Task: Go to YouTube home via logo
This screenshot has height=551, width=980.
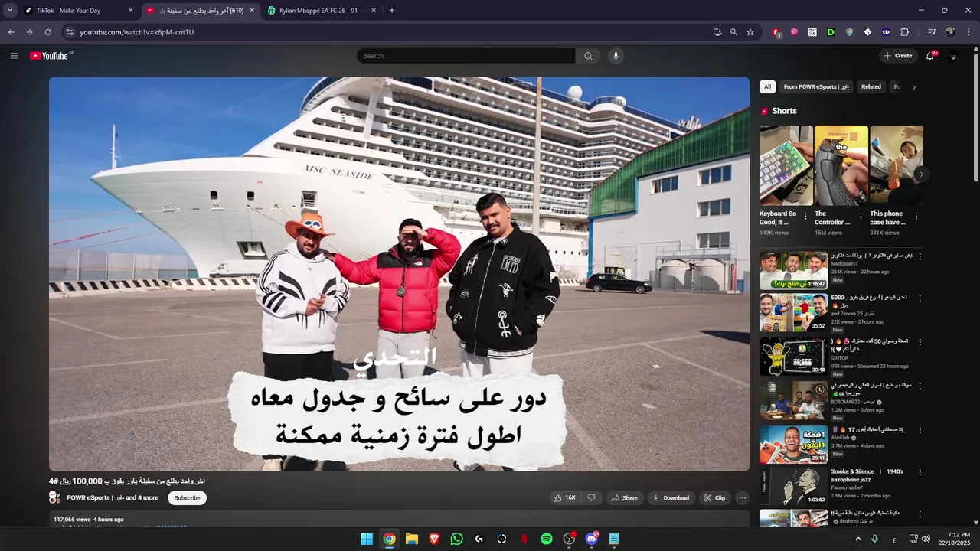Action: (x=49, y=56)
